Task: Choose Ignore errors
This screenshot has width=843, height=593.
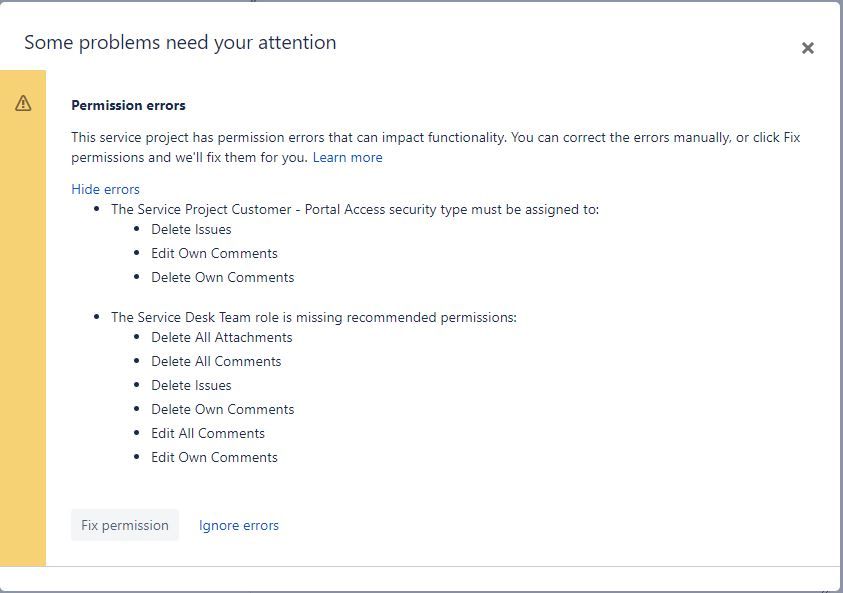Action: coord(239,525)
